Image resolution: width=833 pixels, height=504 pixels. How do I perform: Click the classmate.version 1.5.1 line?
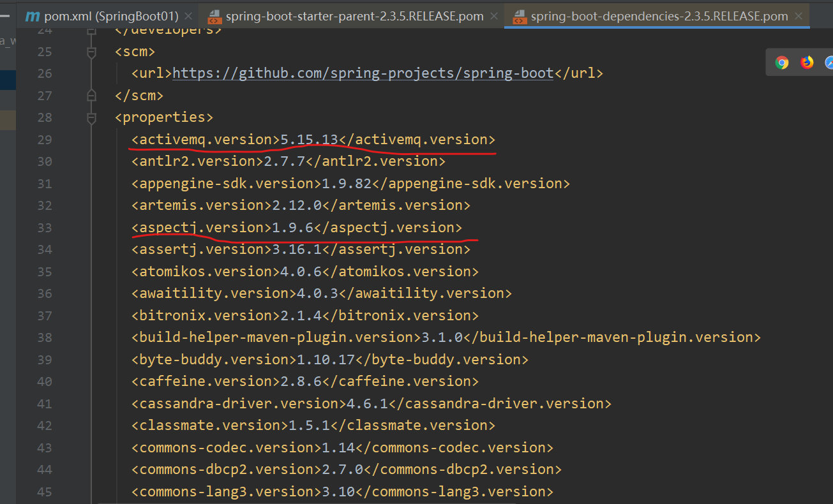pos(313,425)
